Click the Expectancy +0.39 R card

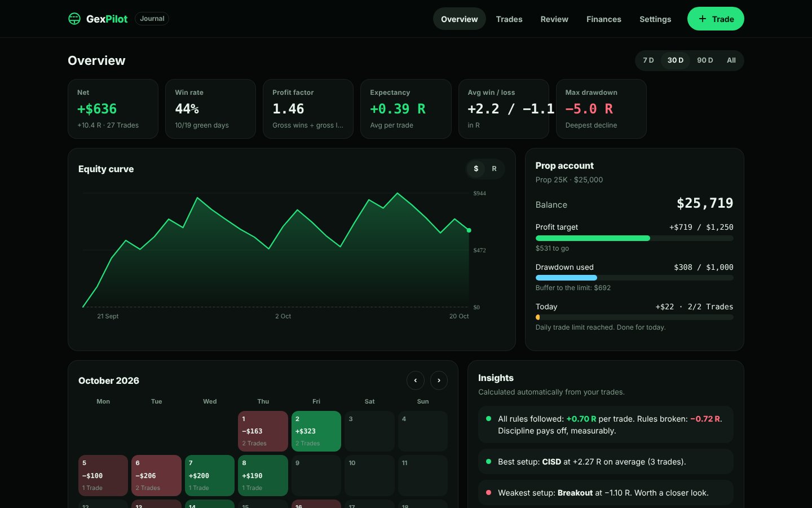coord(406,109)
